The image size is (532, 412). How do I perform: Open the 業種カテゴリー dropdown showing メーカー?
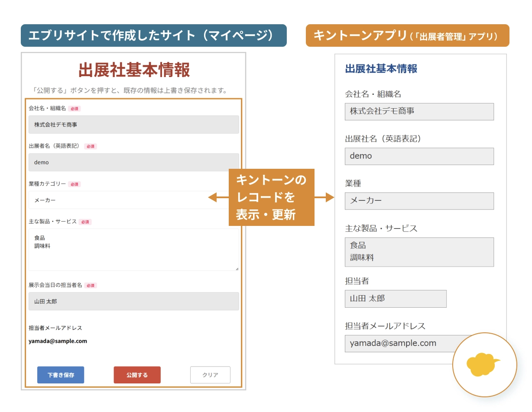coord(134,200)
